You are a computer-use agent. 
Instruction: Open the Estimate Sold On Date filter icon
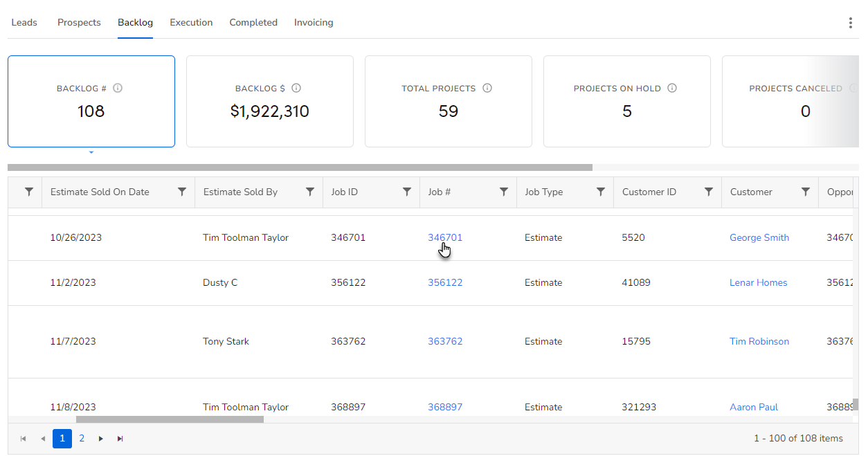182,192
